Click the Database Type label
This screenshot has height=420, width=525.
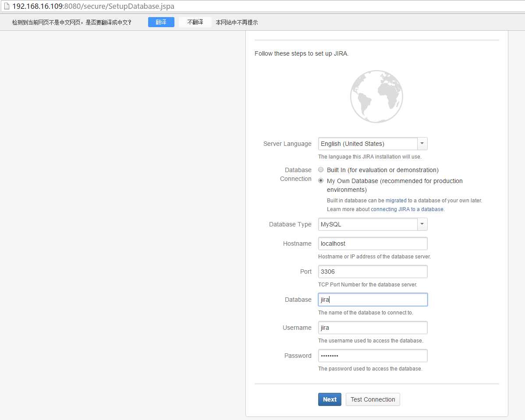[x=290, y=224]
